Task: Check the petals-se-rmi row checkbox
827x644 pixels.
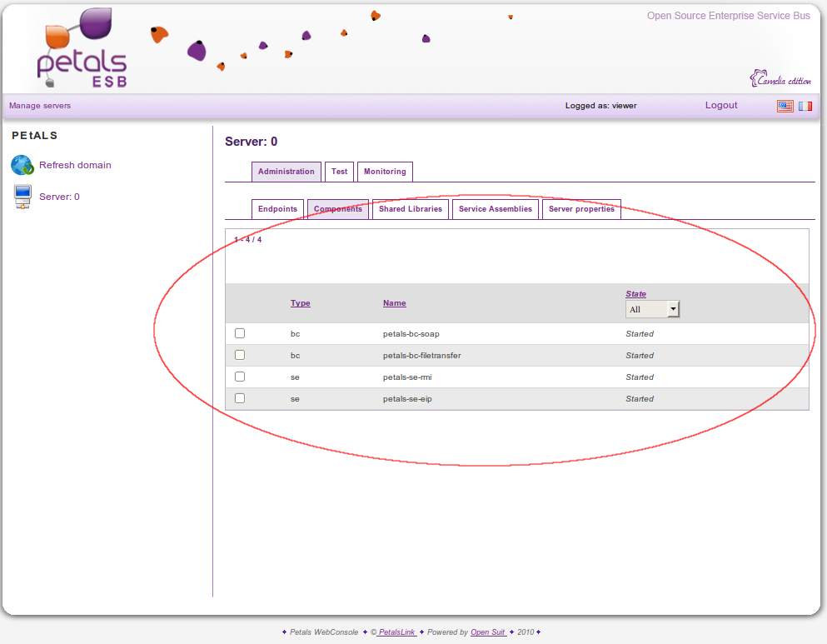Action: click(240, 377)
